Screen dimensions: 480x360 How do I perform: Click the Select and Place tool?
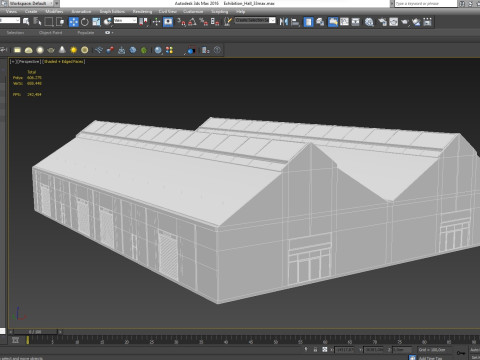[x=107, y=22]
